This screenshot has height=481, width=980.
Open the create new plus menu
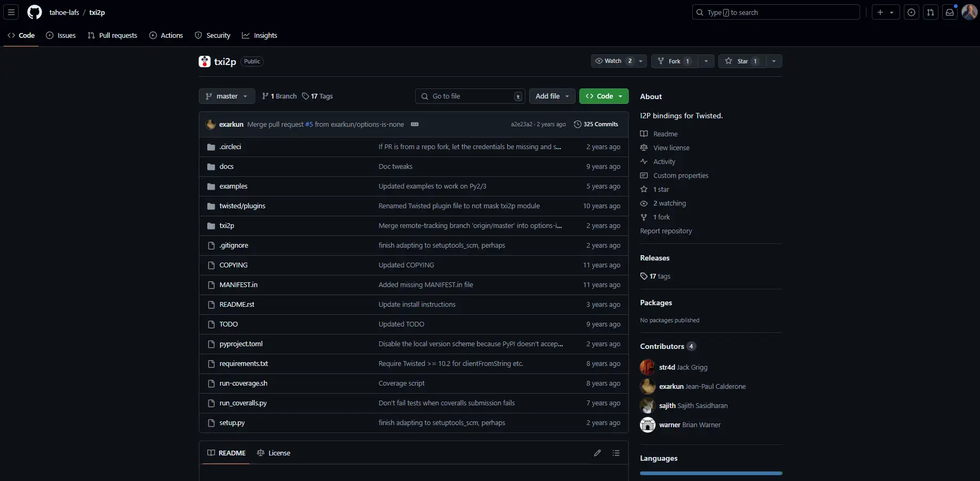pyautogui.click(x=880, y=12)
